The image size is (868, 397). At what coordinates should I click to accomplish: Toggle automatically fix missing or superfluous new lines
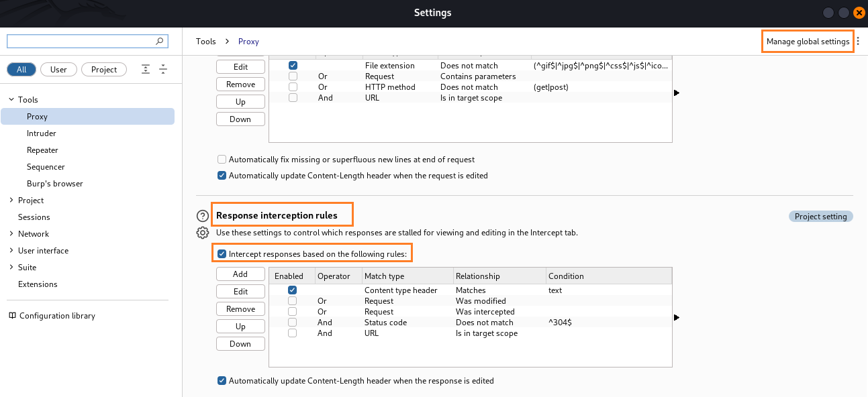[222, 160]
